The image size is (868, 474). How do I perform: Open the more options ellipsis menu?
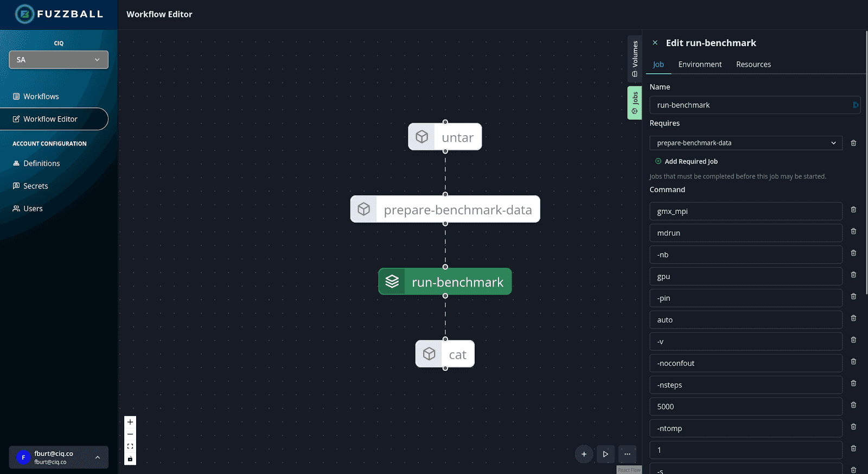627,454
